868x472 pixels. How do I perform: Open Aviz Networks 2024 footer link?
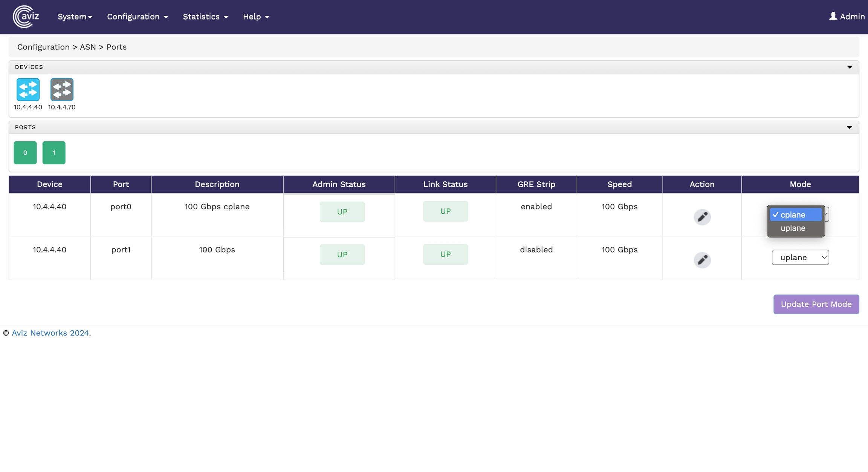(x=50, y=333)
